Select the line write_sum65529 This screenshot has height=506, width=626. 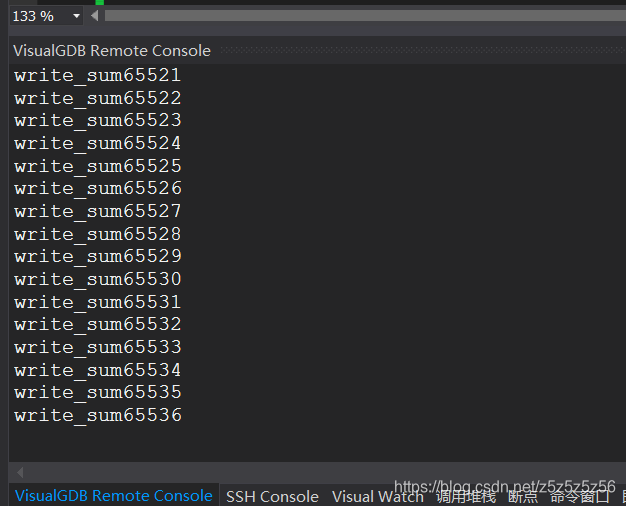[98, 256]
